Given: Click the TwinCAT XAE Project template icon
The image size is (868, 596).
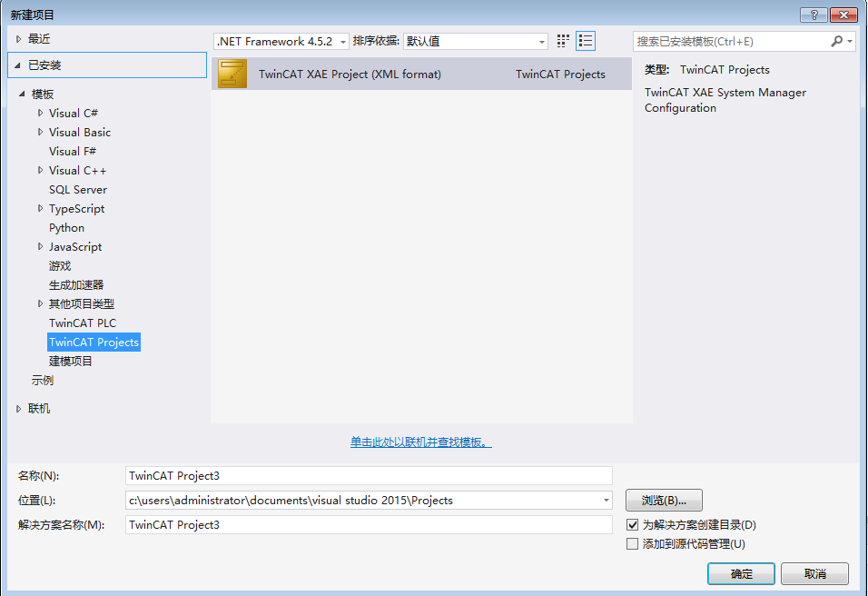Looking at the screenshot, I should point(232,74).
